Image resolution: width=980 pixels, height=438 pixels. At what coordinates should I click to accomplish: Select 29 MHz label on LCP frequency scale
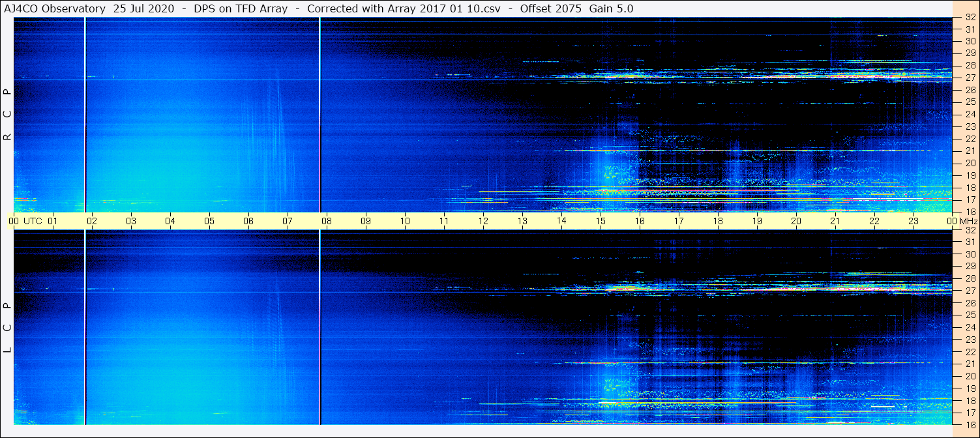click(x=970, y=266)
